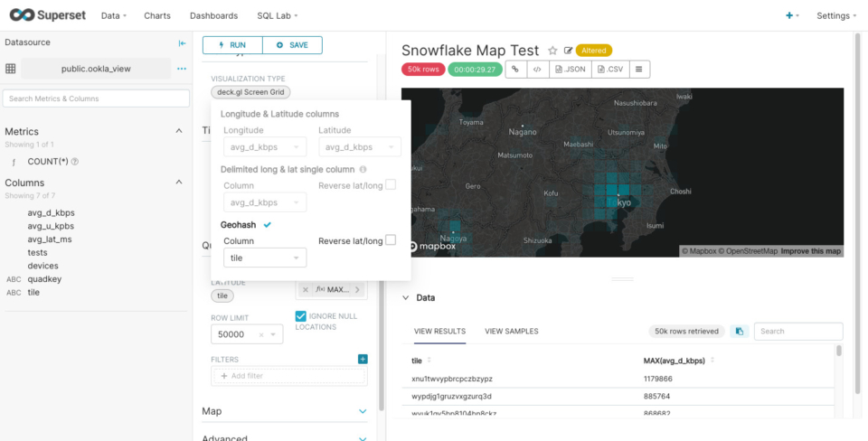Edit chart properties with pencil icon

coord(568,51)
